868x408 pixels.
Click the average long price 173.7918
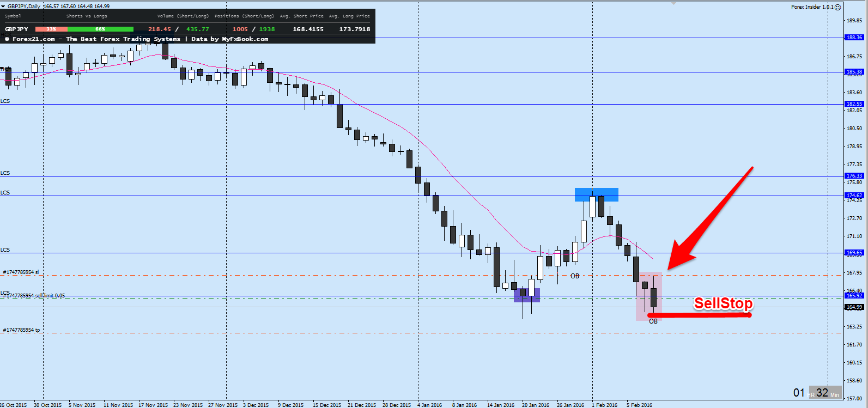(x=355, y=29)
